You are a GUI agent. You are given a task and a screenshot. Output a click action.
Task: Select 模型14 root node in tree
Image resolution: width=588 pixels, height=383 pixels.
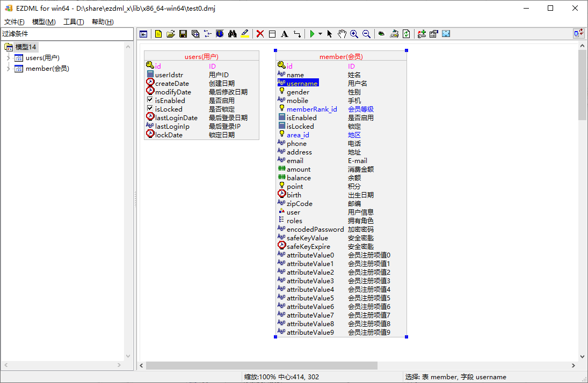pyautogui.click(x=25, y=47)
